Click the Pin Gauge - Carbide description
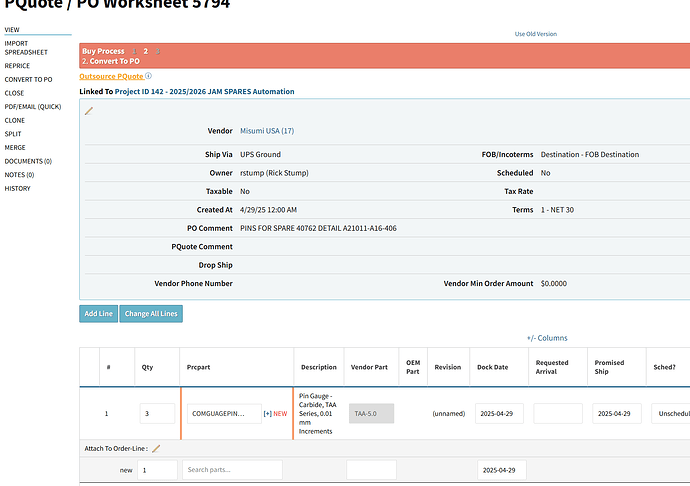This screenshot has width=690, height=486. click(318, 414)
